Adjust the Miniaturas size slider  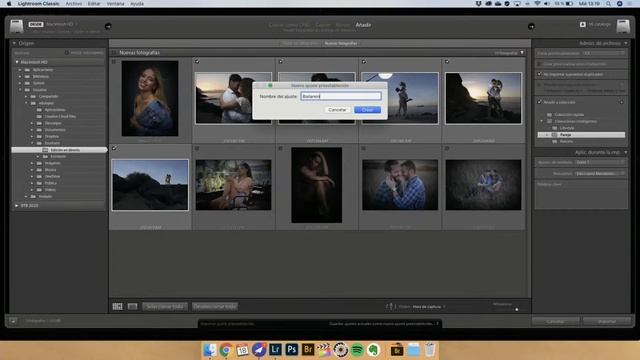[517, 309]
